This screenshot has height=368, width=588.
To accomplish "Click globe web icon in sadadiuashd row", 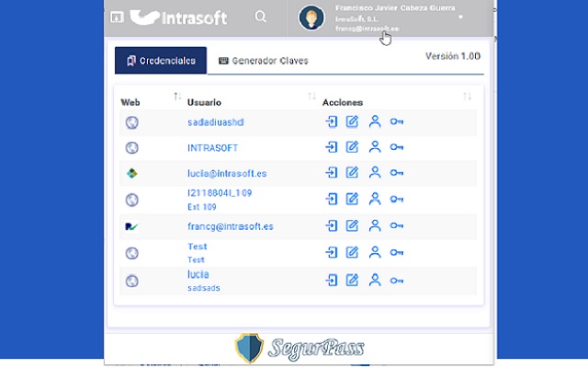I will point(132,122).
